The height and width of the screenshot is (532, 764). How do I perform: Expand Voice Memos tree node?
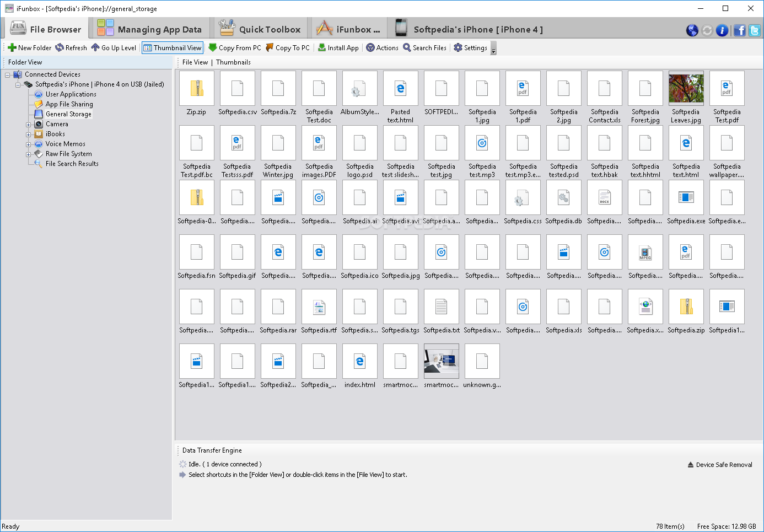point(29,144)
